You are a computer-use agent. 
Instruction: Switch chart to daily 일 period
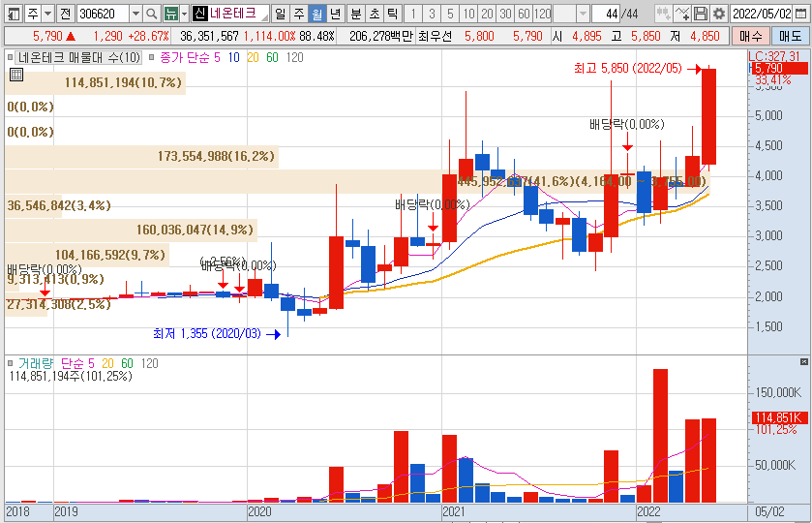280,14
